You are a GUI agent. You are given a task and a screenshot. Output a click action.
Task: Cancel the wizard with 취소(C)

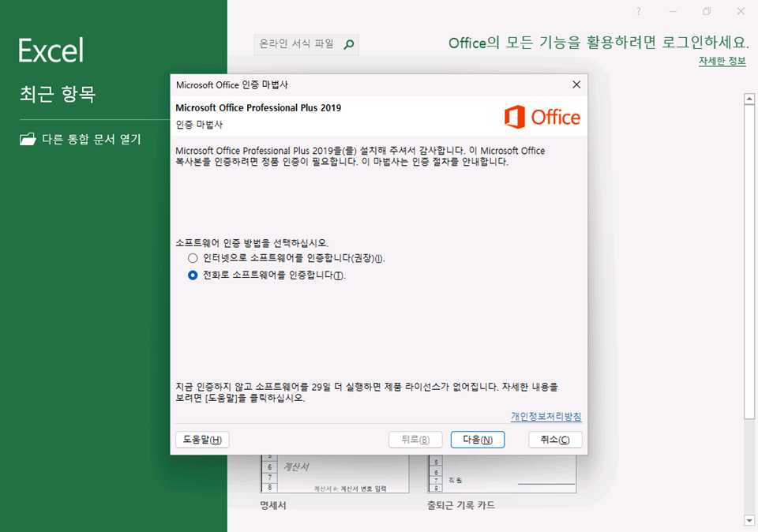(x=555, y=439)
